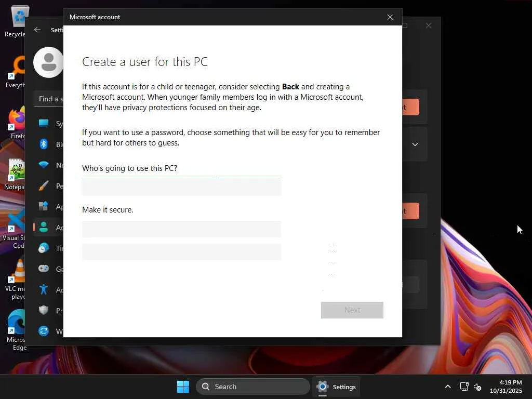Click the second password field at the bottom of Make it secure
This screenshot has height=399, width=532.
(181, 252)
